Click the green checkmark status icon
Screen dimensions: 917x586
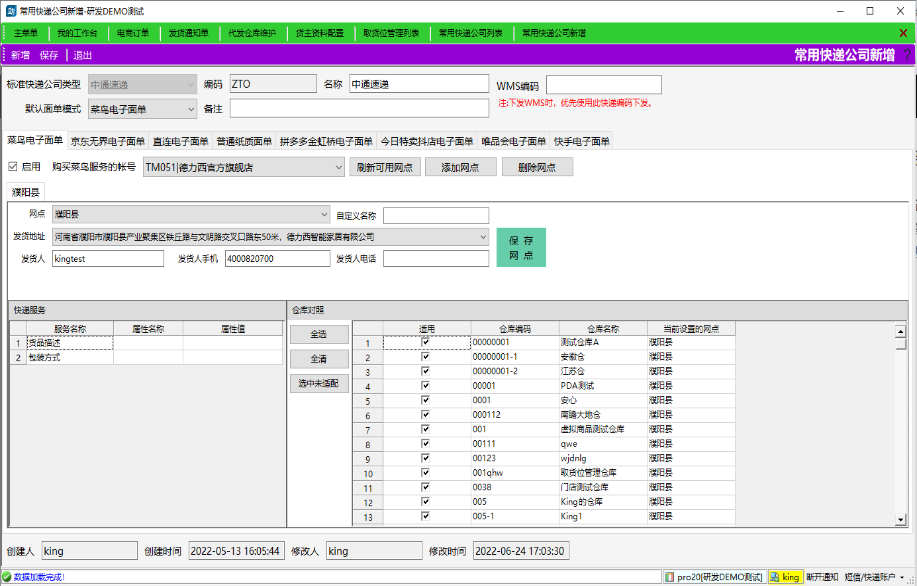7,577
